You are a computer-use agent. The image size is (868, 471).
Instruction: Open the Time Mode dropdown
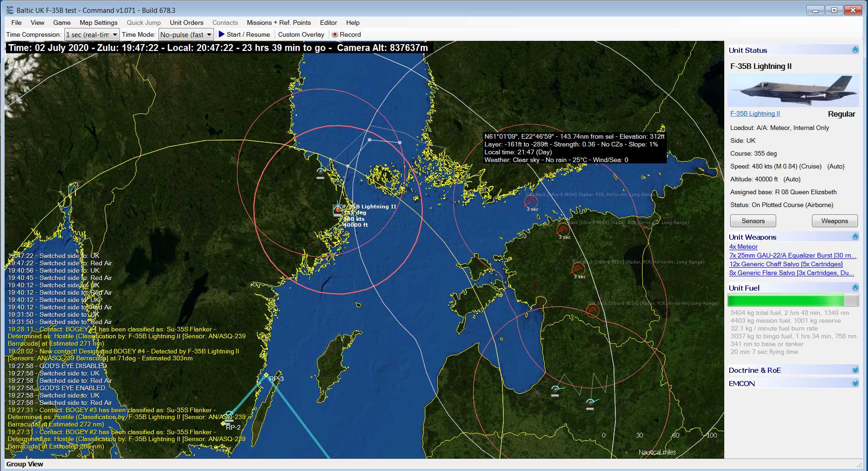209,34
